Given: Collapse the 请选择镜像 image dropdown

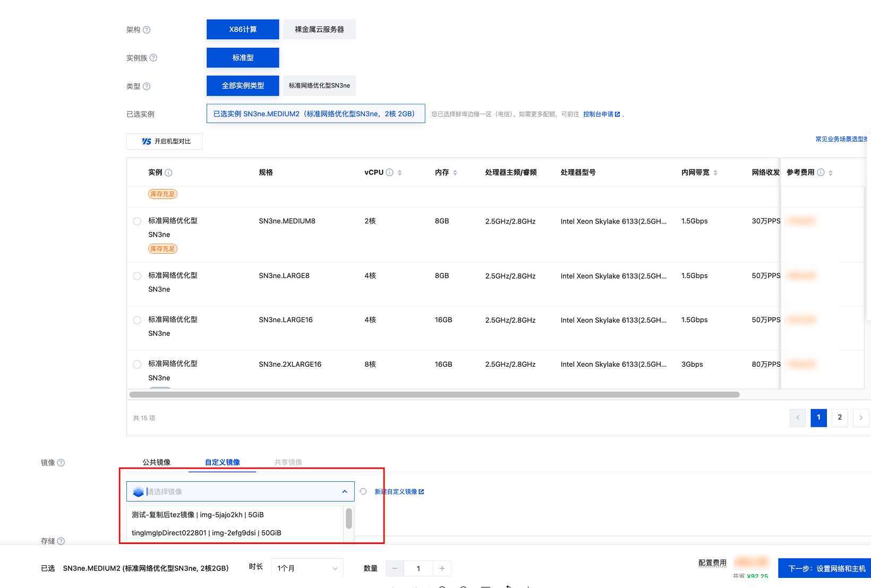Looking at the screenshot, I should tap(345, 491).
